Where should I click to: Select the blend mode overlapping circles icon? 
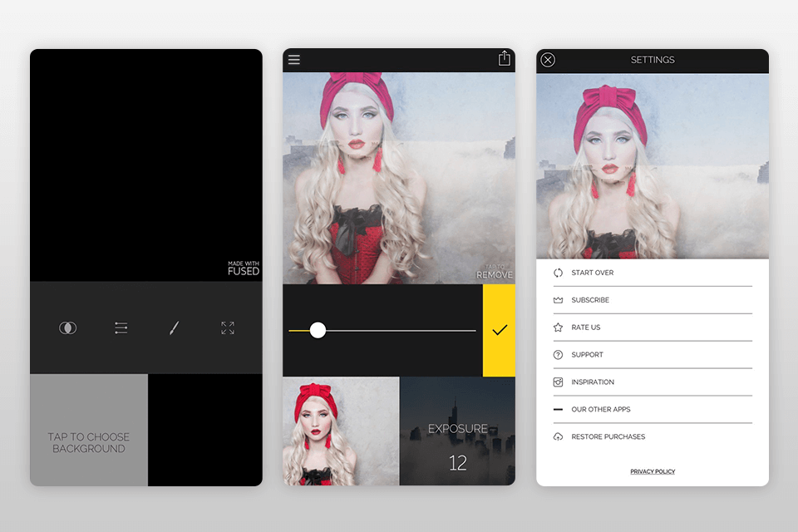click(67, 328)
